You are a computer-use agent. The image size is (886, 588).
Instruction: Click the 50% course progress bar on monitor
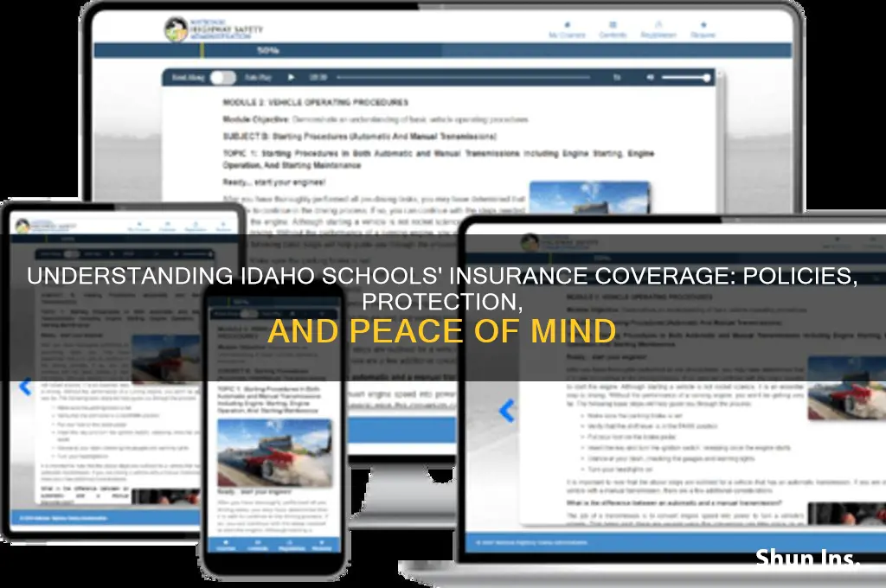click(442, 50)
